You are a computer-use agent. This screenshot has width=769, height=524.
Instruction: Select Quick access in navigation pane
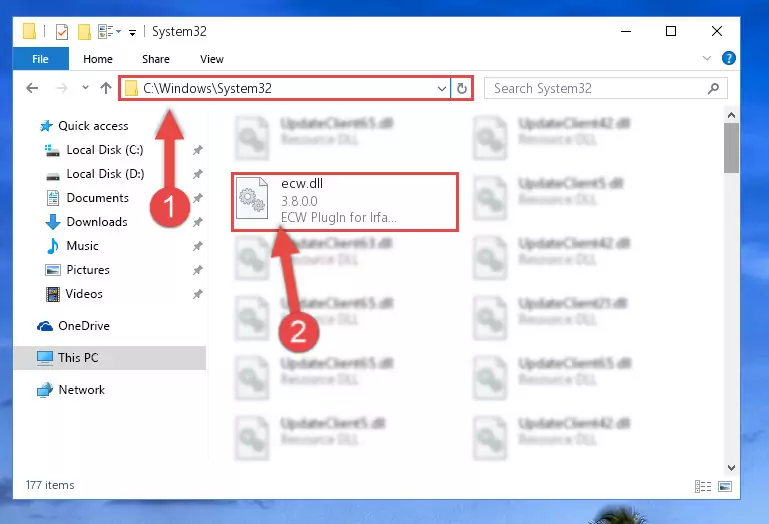84,126
